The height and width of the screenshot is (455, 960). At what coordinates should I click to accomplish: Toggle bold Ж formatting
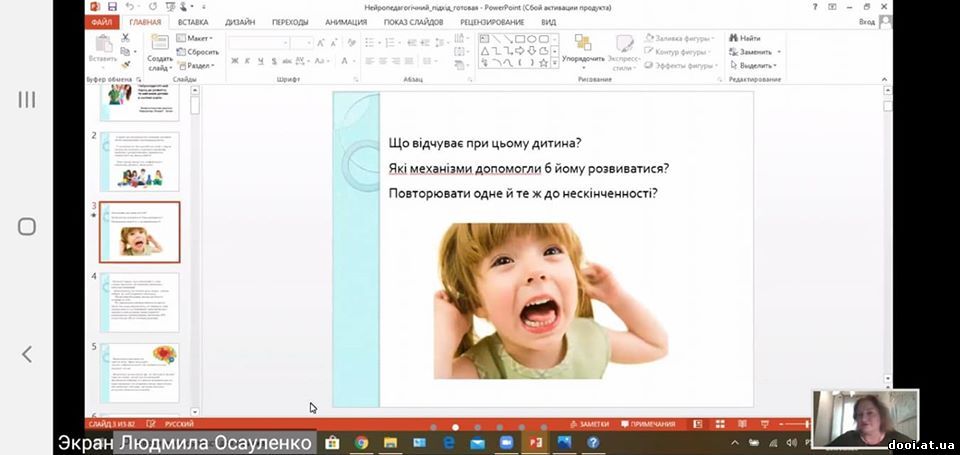[235, 60]
